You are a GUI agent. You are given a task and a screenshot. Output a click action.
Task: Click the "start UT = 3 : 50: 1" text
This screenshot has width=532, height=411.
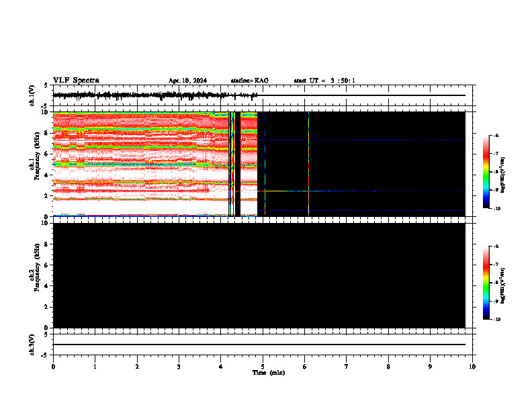point(324,81)
